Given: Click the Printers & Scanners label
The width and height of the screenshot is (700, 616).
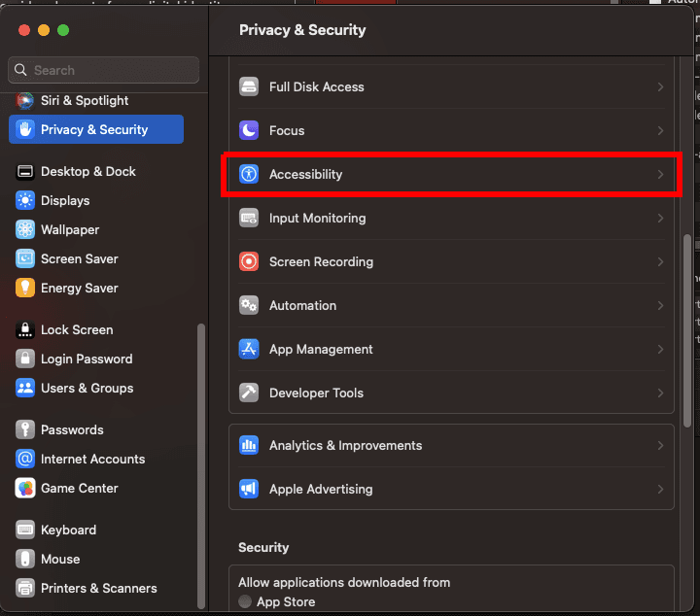Looking at the screenshot, I should 98,589.
